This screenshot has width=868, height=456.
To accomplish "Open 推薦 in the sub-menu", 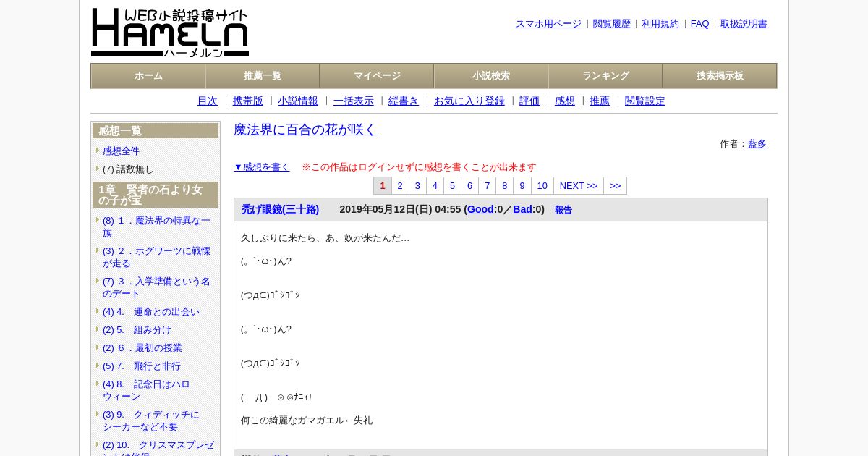I will (600, 101).
